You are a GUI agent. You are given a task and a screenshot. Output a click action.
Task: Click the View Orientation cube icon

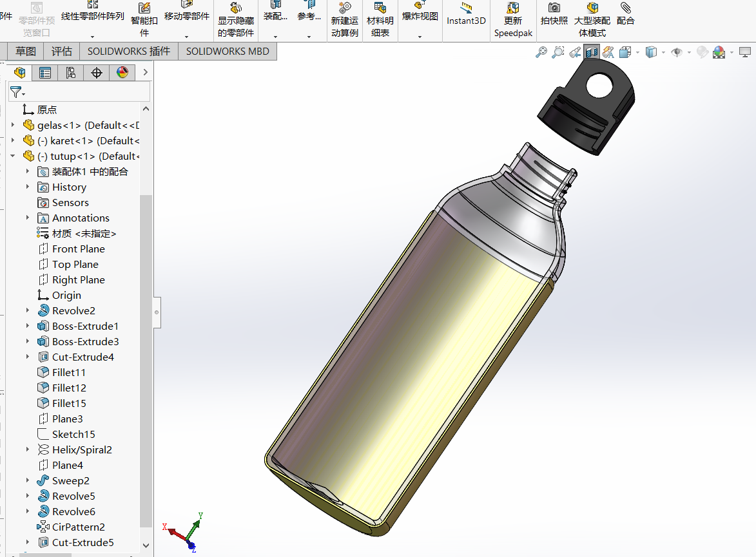pyautogui.click(x=625, y=52)
